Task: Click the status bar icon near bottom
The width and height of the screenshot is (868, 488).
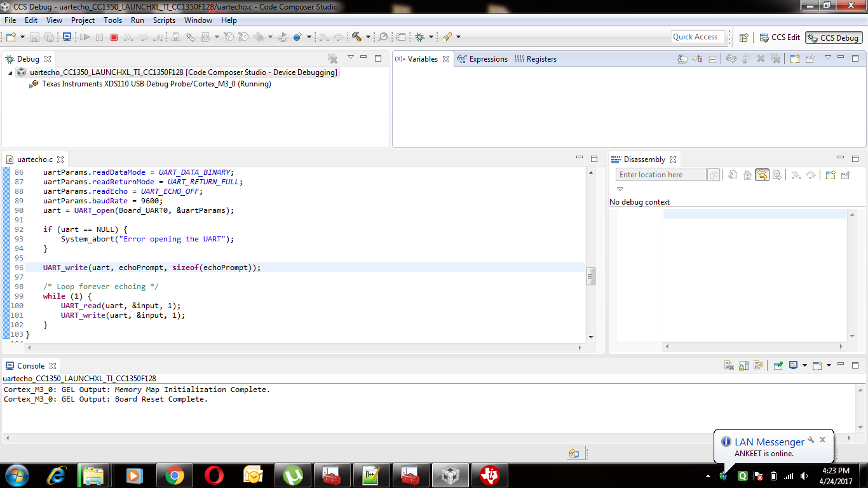Action: pos(574,453)
